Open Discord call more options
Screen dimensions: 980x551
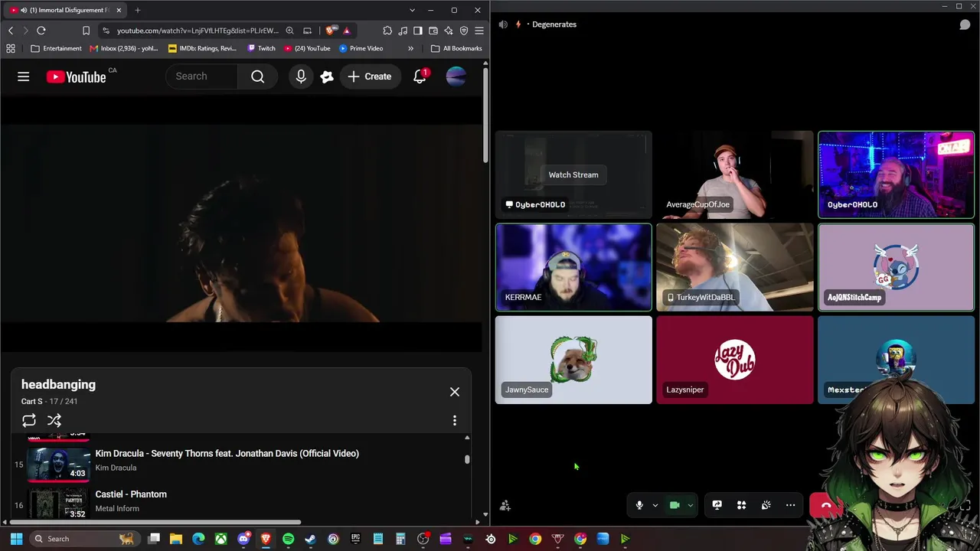[x=790, y=505]
